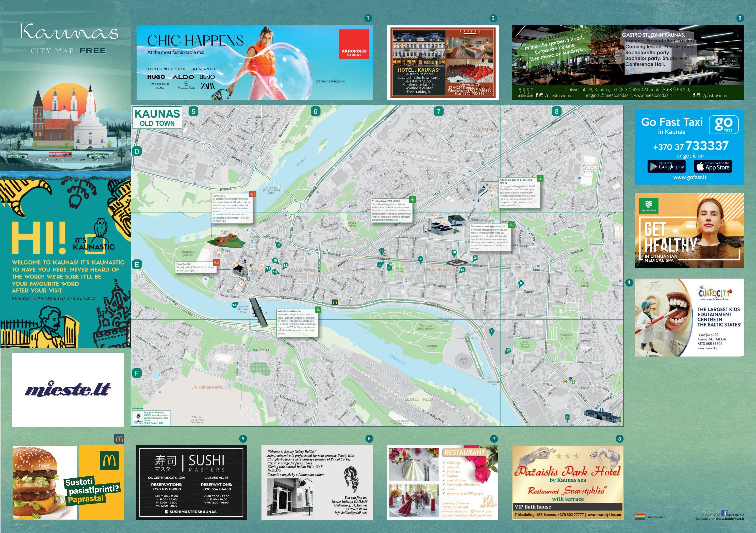Click the WC icon near Kaunas Town Hall
The image size is (756, 533).
tap(243, 263)
